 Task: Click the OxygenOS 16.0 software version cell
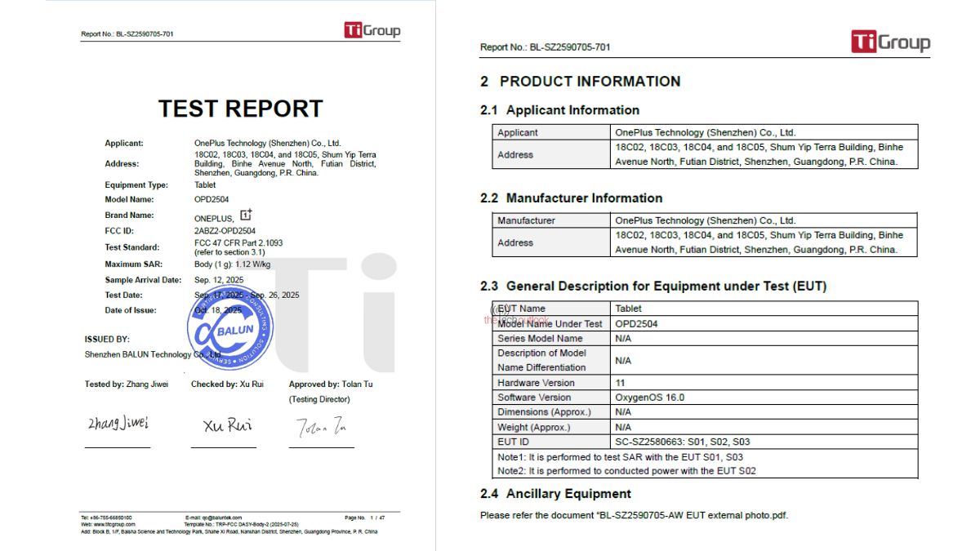point(649,398)
